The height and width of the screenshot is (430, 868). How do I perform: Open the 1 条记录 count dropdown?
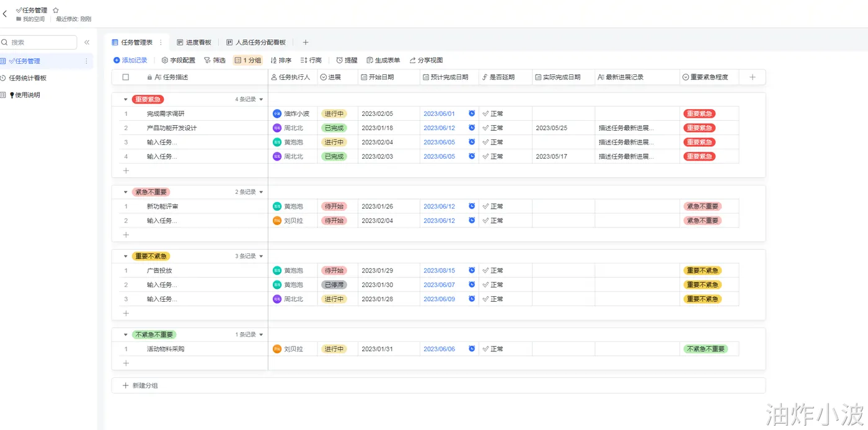tap(249, 335)
